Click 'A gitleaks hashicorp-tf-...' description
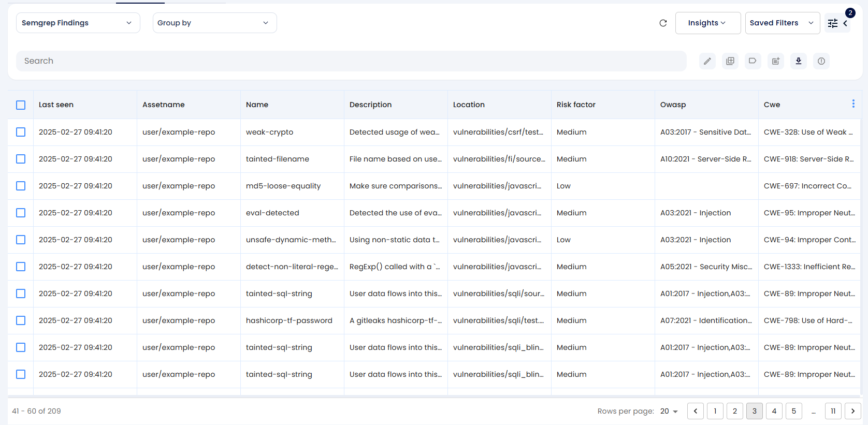868x425 pixels. [x=396, y=320]
